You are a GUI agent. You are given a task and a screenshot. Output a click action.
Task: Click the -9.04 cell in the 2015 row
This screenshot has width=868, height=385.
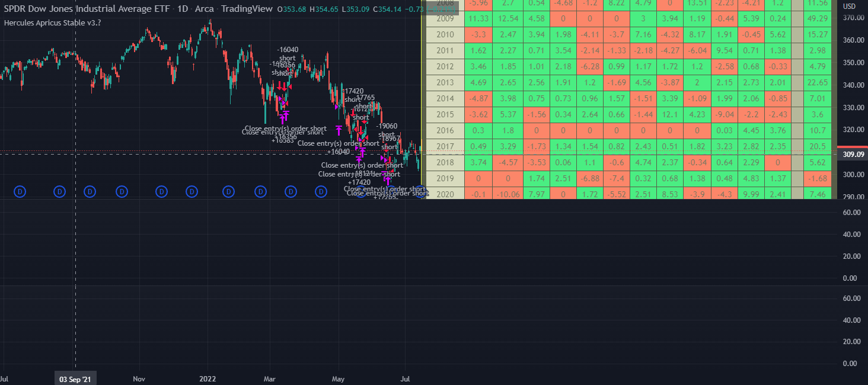tap(724, 114)
